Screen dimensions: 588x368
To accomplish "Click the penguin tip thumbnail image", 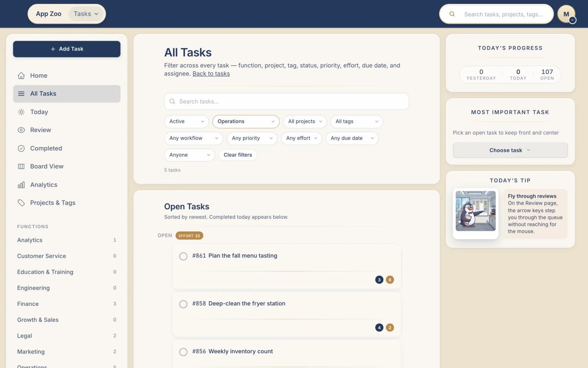I will click(476, 211).
